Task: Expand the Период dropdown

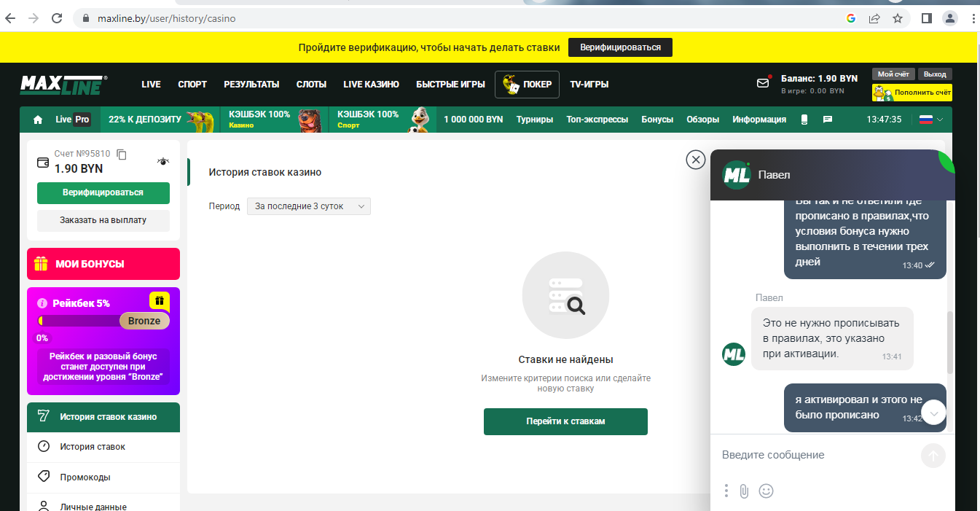Action: tap(309, 206)
